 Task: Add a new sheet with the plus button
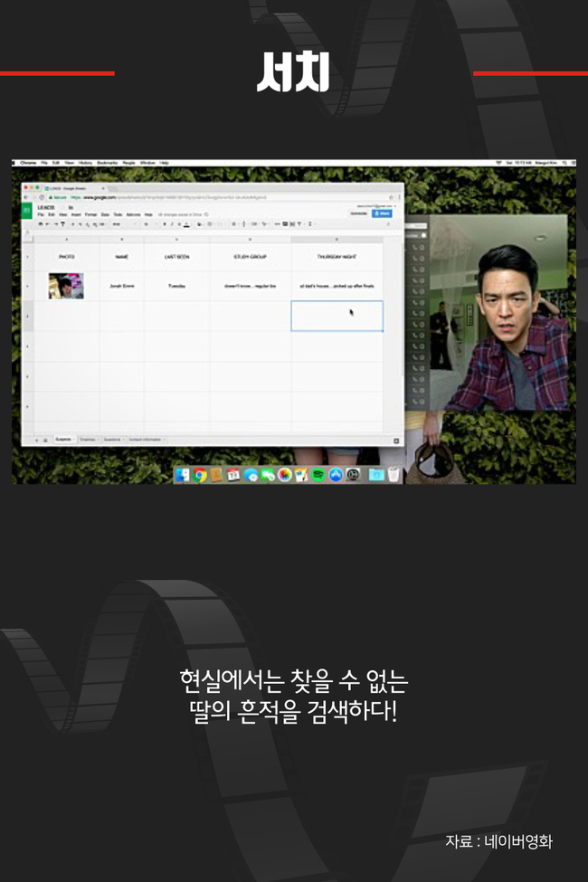coord(36,440)
